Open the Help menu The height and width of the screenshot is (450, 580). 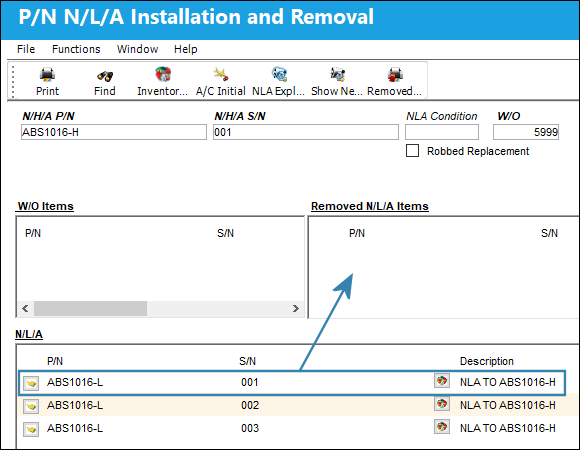(186, 49)
